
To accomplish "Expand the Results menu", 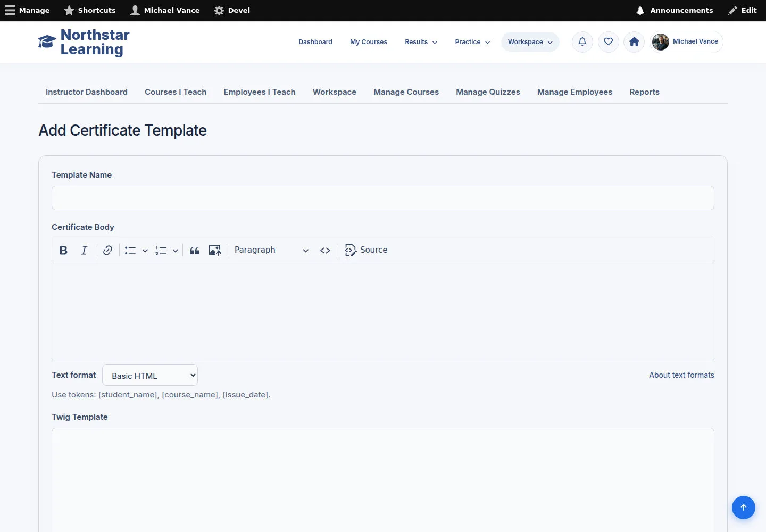I will tap(421, 42).
